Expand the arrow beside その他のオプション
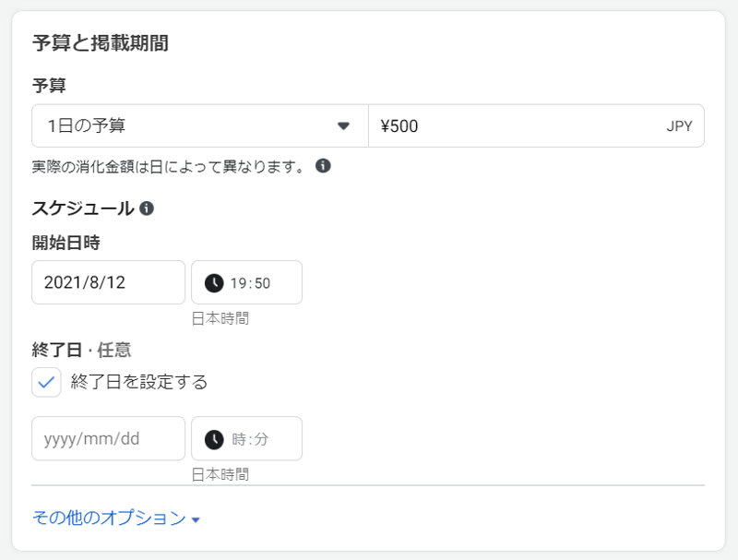738x560 pixels. pos(196,520)
